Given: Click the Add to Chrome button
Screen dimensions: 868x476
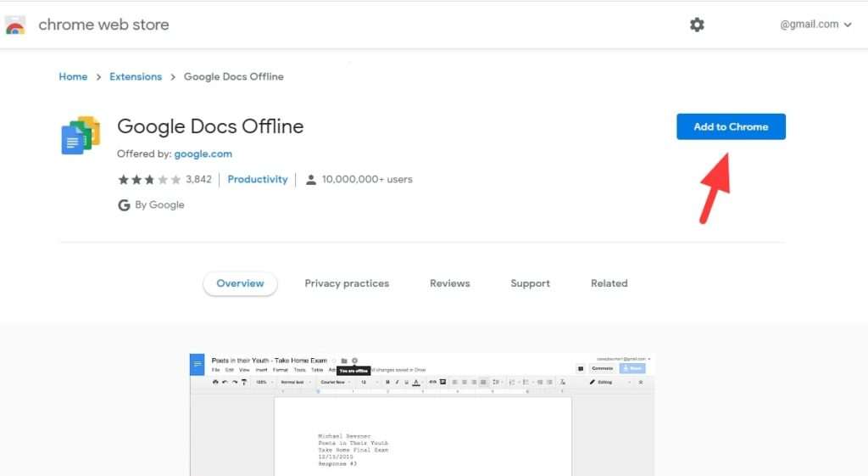Looking at the screenshot, I should 731,126.
